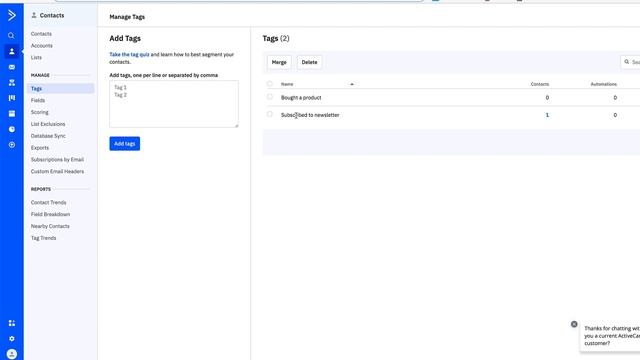Viewport: 640px width, 360px height.
Task: Select Tags in the Manage menu
Action: tap(60, 89)
